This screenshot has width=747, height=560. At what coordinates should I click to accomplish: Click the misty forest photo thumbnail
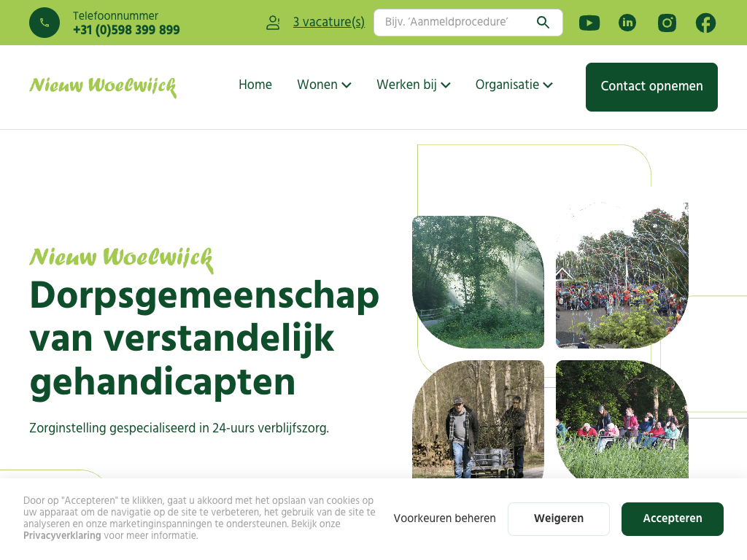coord(478,281)
